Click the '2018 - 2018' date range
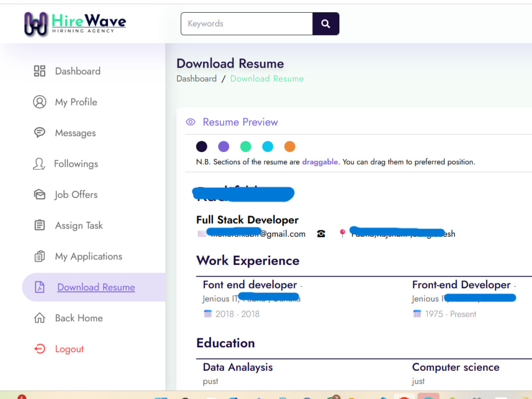Viewport: 532px width, 399px height. pos(237,314)
